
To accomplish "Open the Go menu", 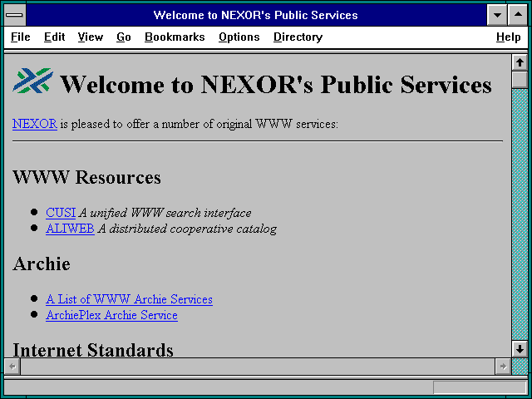I will click(124, 37).
